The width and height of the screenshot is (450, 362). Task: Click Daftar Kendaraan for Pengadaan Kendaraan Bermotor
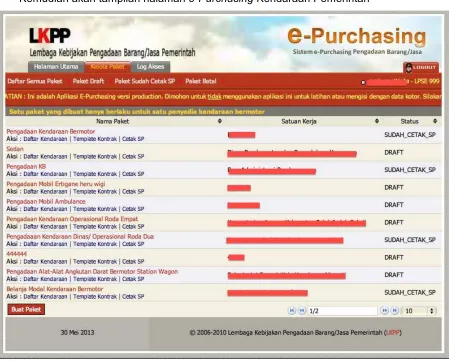pos(45,139)
